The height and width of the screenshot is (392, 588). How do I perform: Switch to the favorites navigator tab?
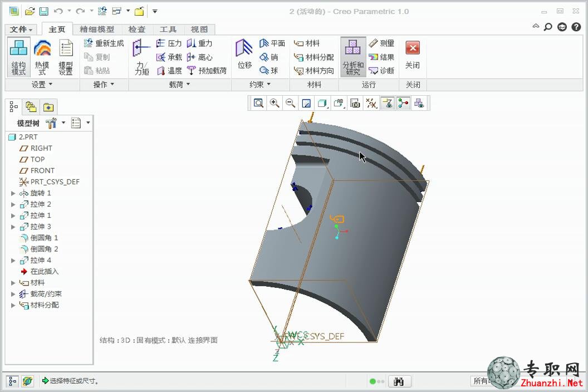coord(48,107)
